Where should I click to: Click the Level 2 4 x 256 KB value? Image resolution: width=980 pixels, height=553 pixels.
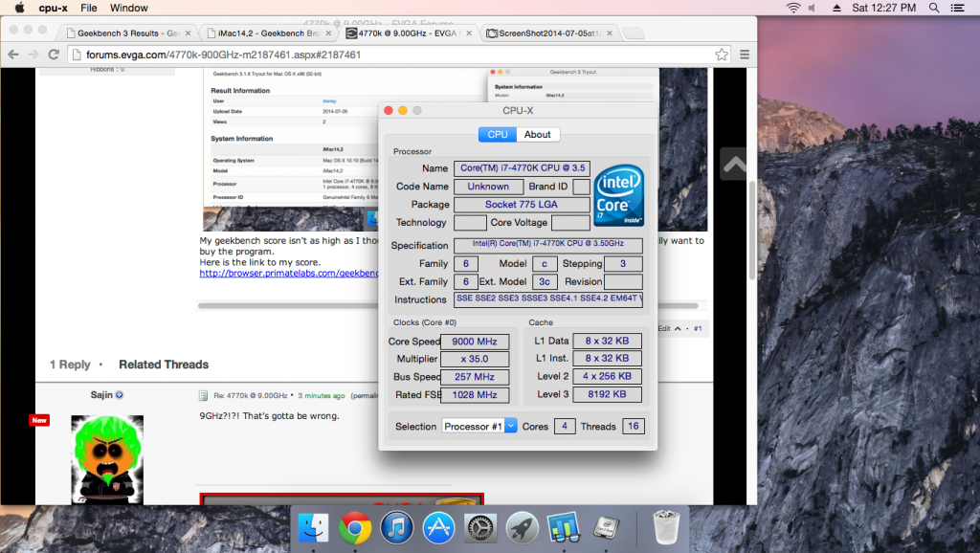[607, 376]
